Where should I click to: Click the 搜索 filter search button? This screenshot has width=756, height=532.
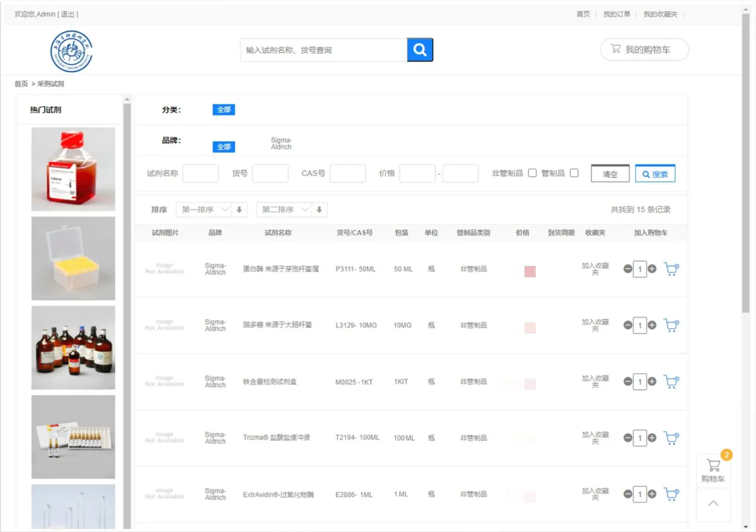click(655, 174)
